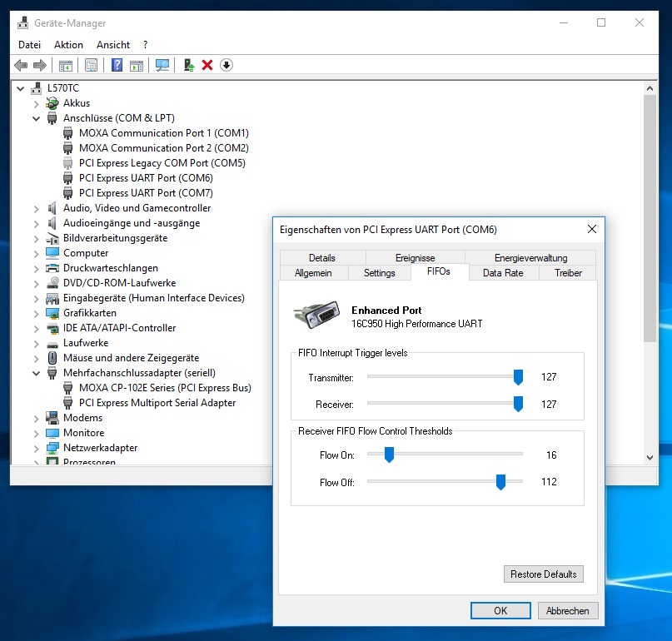Click the back arrow toolbar icon
This screenshot has width=672, height=641.
[x=21, y=65]
